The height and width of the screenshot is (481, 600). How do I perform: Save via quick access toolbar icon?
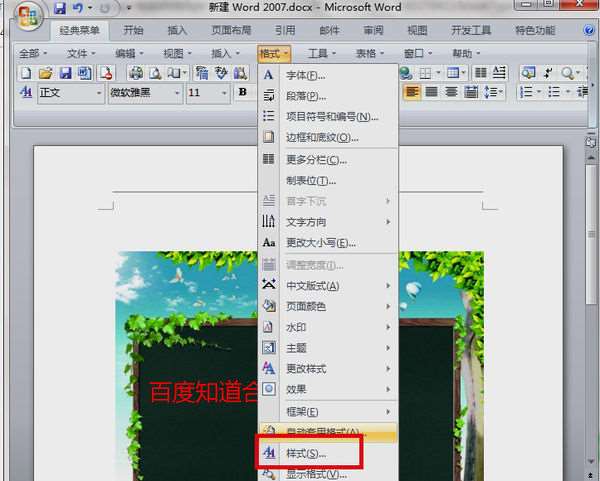point(60,7)
